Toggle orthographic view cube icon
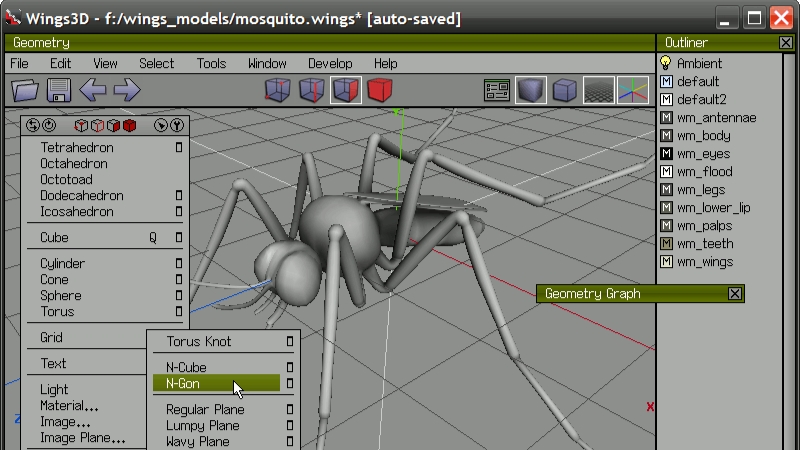The width and height of the screenshot is (800, 450). (565, 91)
